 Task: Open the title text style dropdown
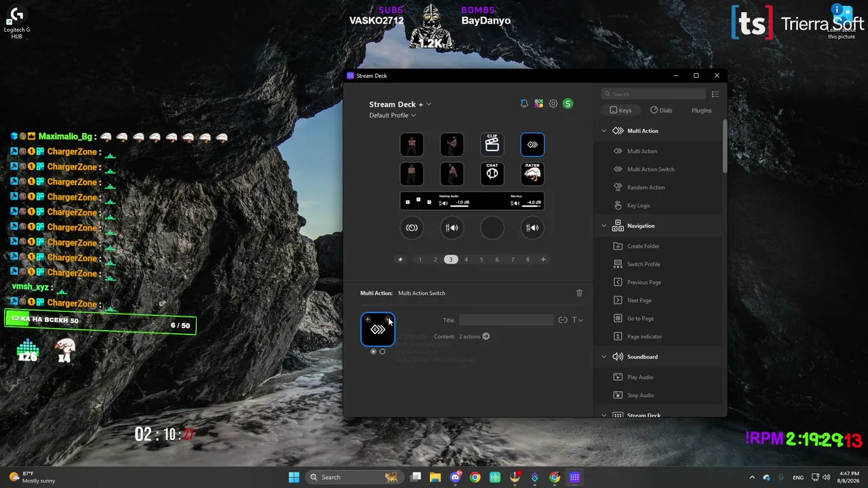pos(578,320)
